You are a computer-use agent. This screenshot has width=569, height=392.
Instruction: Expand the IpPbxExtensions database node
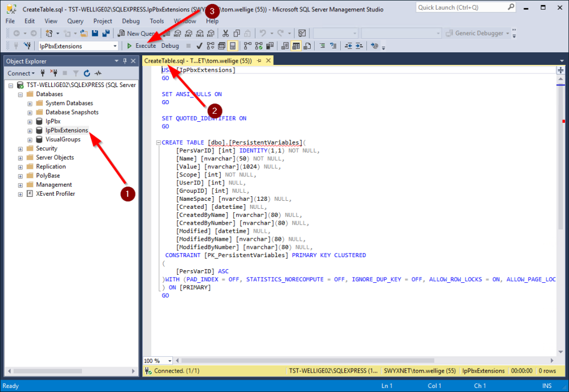(30, 131)
